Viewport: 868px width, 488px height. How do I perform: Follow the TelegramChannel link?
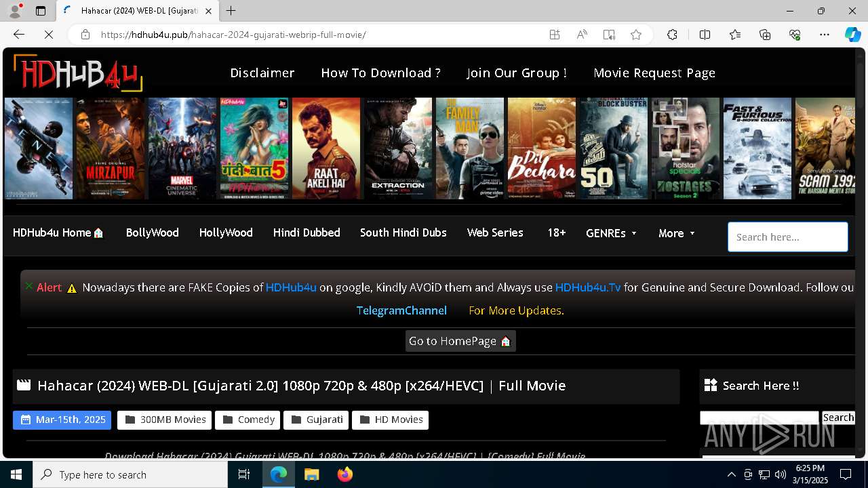pos(401,310)
